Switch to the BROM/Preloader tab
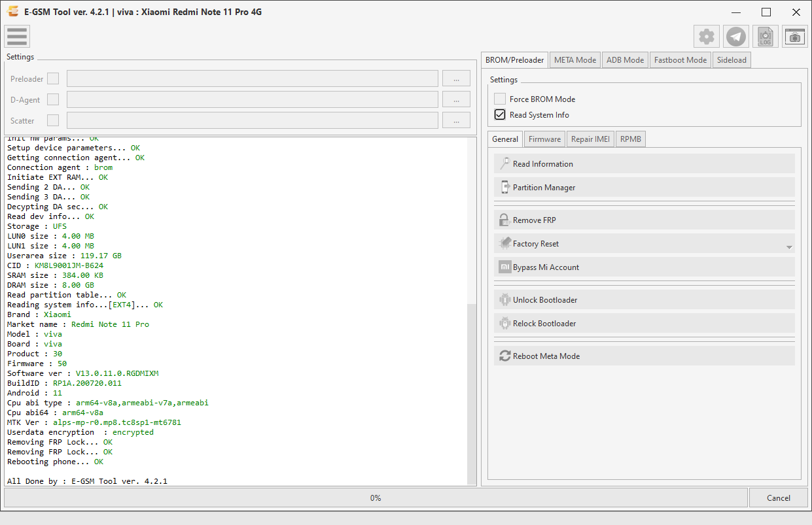Image resolution: width=812 pixels, height=525 pixels. point(514,59)
